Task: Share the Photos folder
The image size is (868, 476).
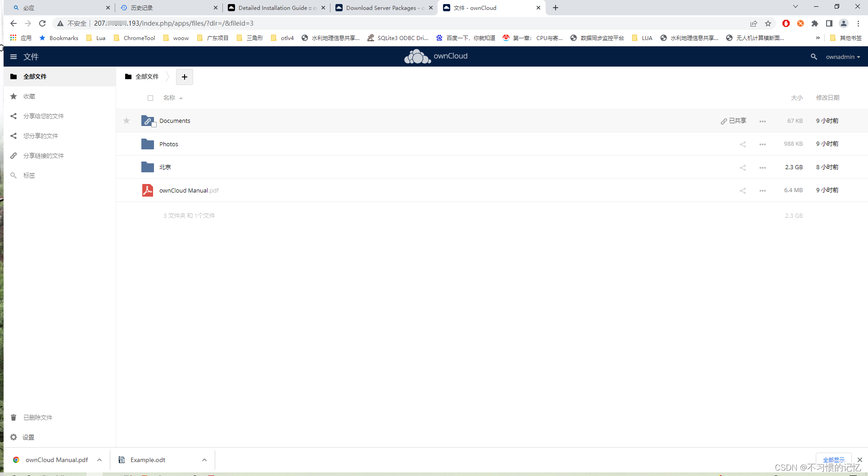Action: click(x=743, y=144)
